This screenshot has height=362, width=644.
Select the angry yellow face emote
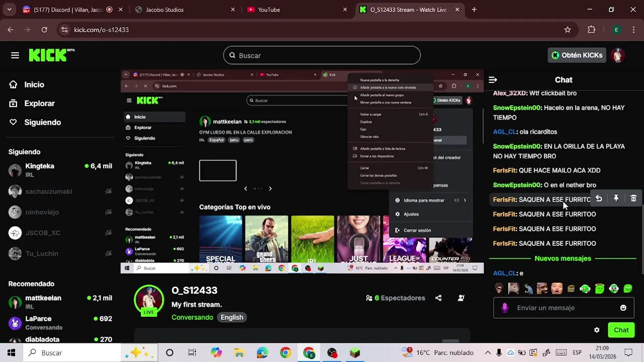pyautogui.click(x=571, y=289)
